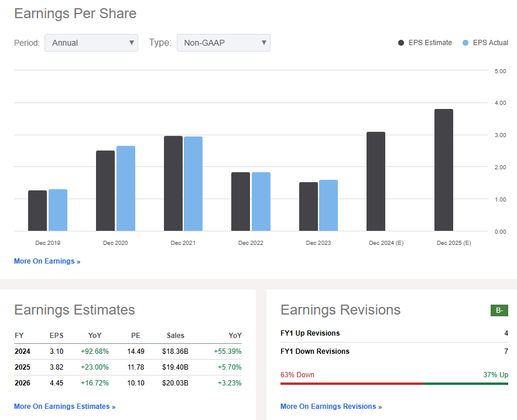Click the Dec 2021 EPS Estimate dark bar
This screenshot has width=517, height=420.
click(173, 183)
